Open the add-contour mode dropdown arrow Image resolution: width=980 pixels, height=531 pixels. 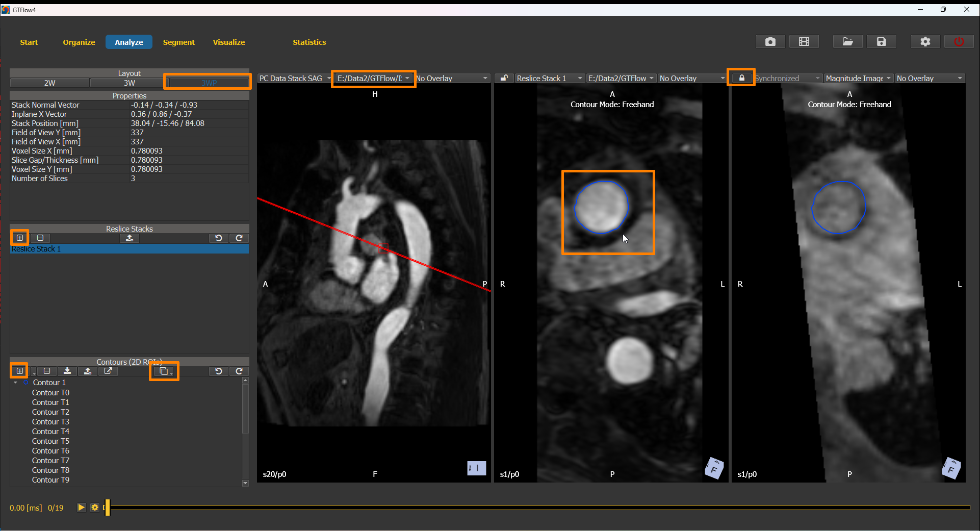[34, 372]
